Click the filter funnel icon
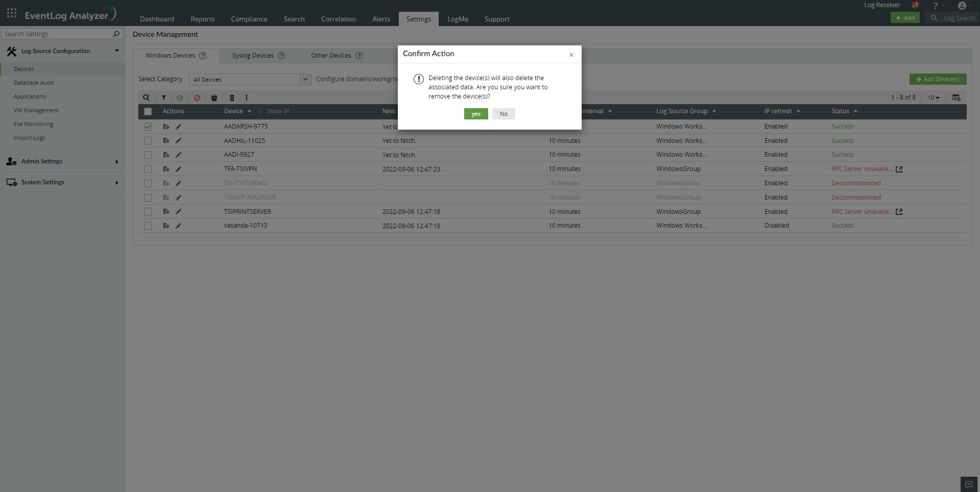Viewport: 980px width, 492px height. 163,98
